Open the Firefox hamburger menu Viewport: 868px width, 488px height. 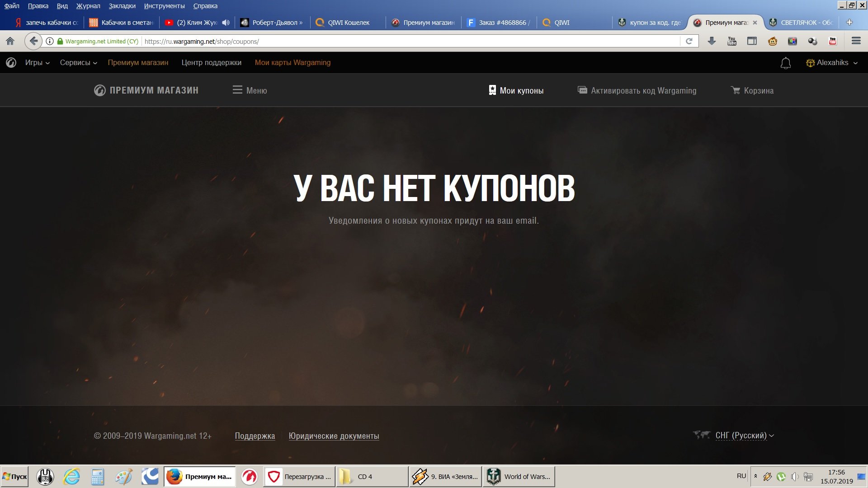(856, 41)
